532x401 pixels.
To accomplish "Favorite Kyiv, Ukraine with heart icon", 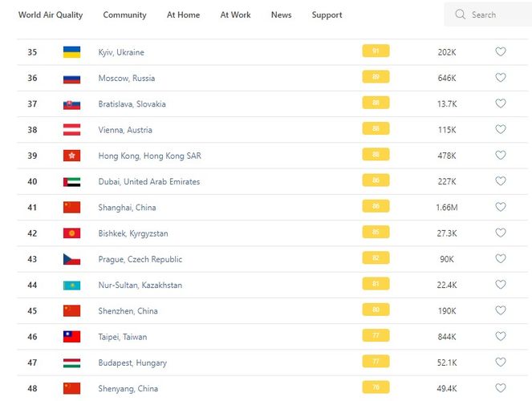I will [x=501, y=52].
